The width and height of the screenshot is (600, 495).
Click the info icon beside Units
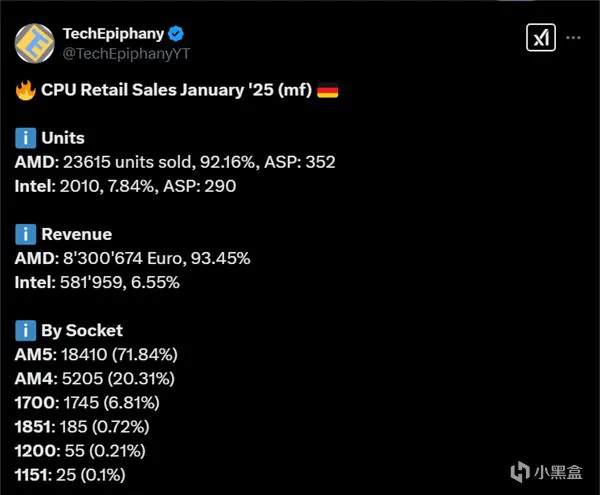click(25, 138)
